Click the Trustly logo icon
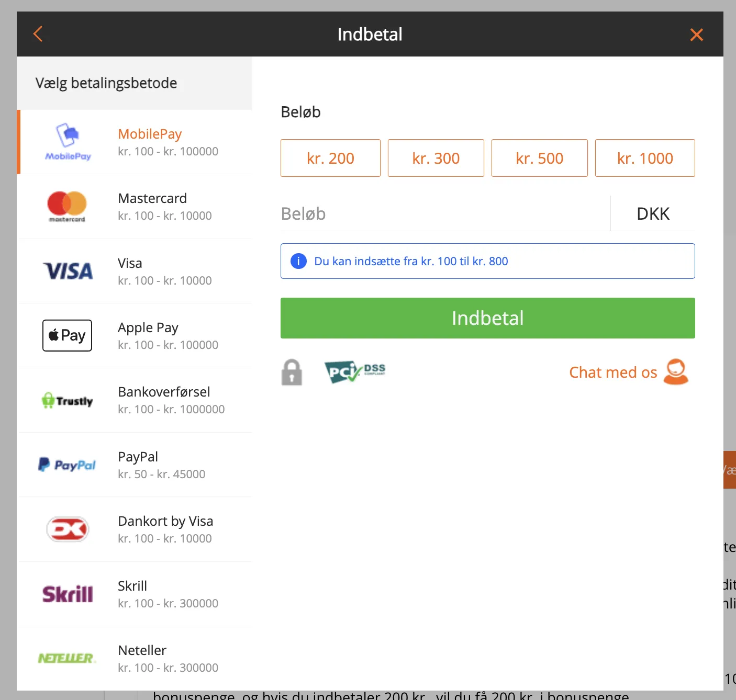736x700 pixels. (x=67, y=400)
